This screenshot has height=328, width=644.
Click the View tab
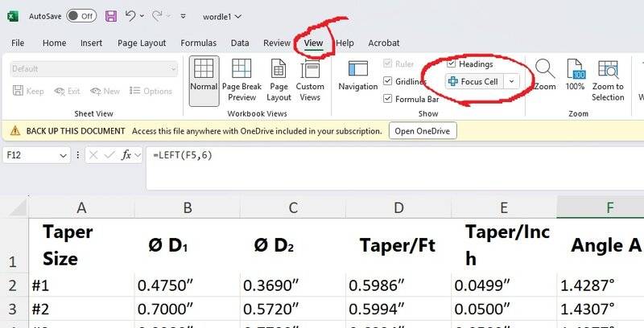(313, 43)
